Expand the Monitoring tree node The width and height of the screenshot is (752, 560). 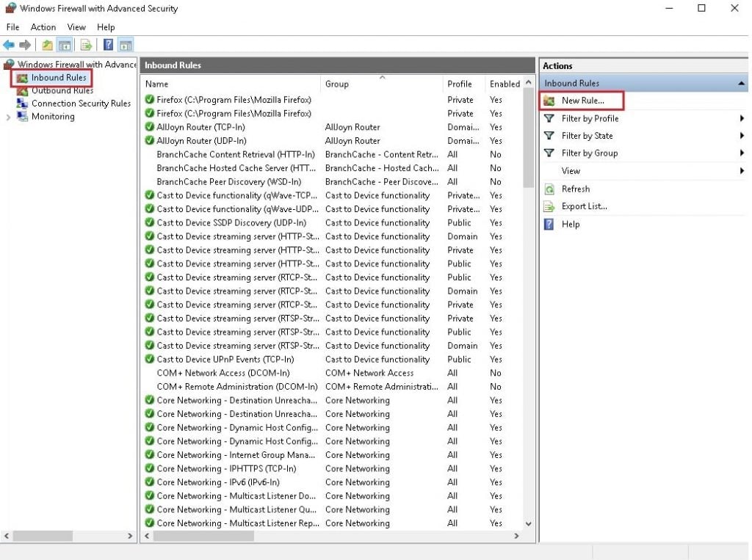click(x=8, y=117)
